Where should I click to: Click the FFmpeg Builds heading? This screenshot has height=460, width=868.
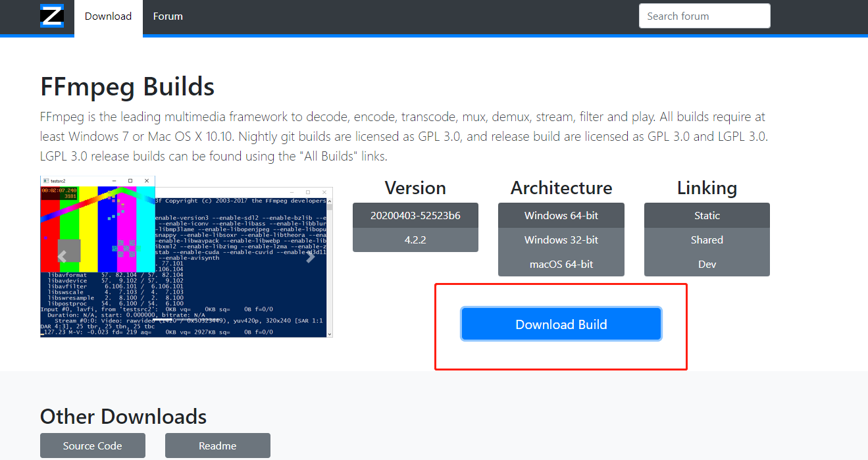point(127,87)
